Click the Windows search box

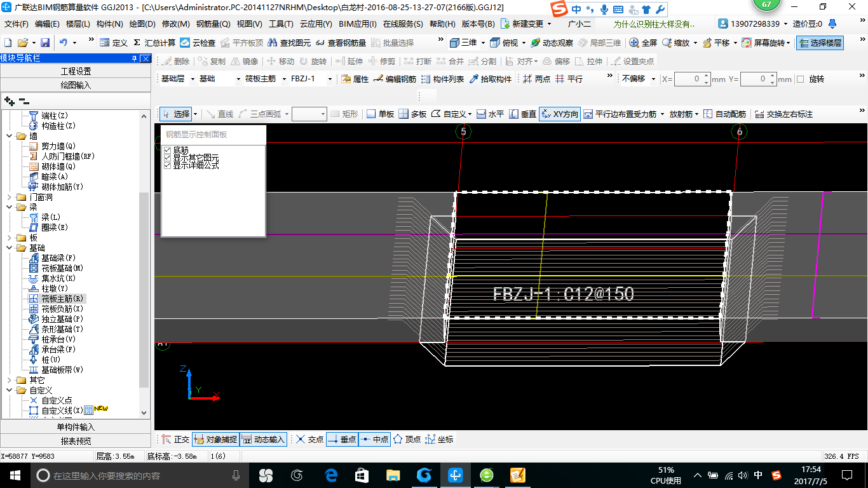point(139,475)
